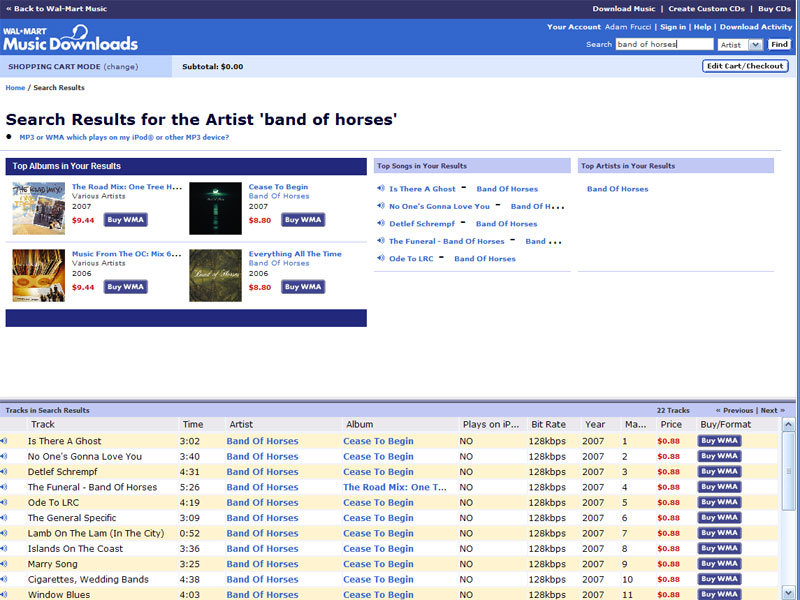Open the Help link
This screenshot has height=600, width=800.
point(702,27)
